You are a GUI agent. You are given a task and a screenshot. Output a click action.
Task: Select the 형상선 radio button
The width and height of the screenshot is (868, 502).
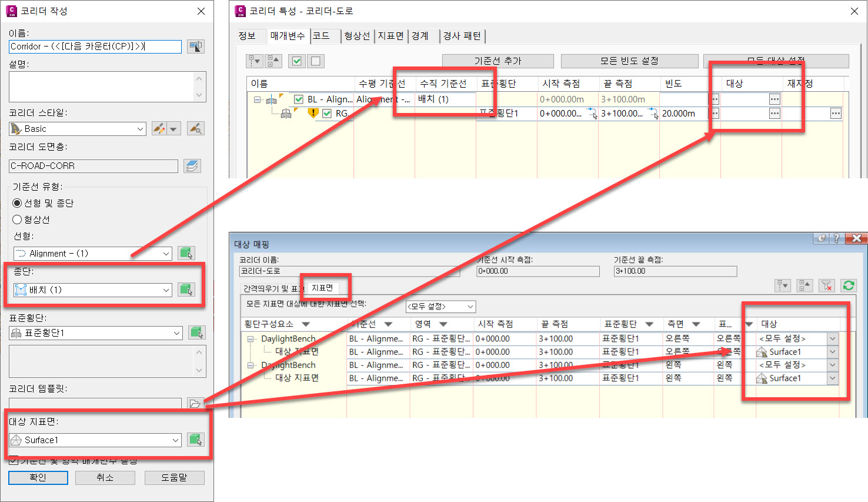point(18,220)
